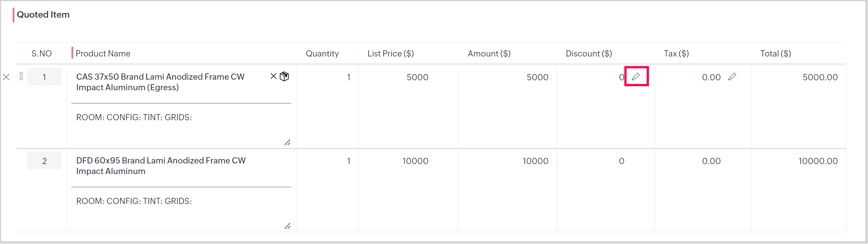Click the serial number 2 cell
Viewport: 868px width, 244px height.
coord(44,161)
